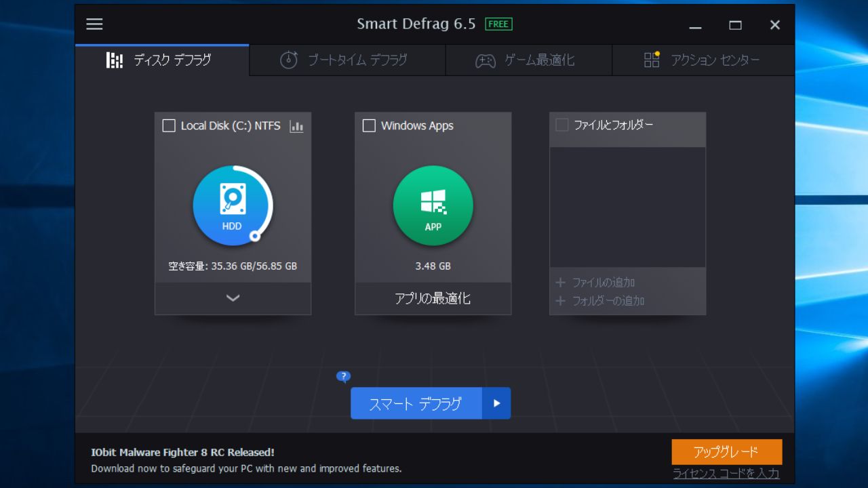868x488 pixels.
Task: Click the plus icon beside ファイルの追加
Action: (x=560, y=283)
